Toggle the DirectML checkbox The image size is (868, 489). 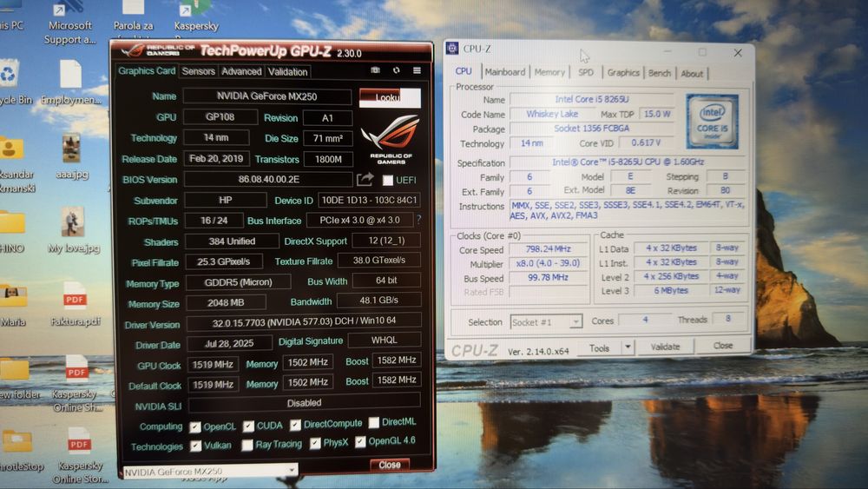374,422
